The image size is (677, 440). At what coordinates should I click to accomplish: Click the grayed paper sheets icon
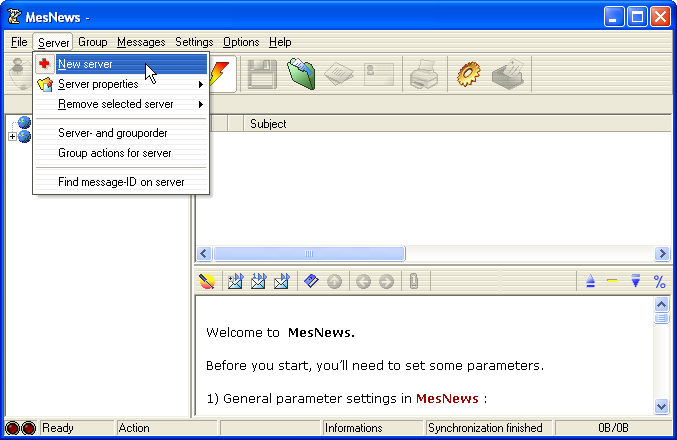[x=339, y=74]
